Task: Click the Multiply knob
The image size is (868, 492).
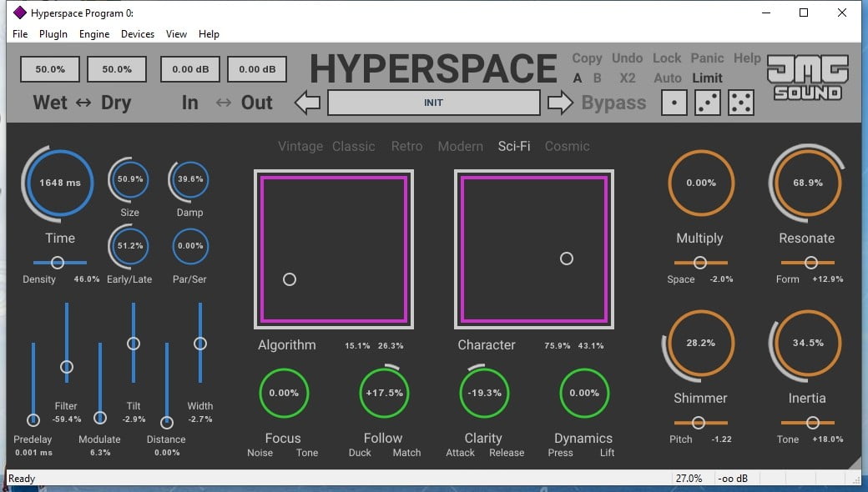Action: point(701,183)
